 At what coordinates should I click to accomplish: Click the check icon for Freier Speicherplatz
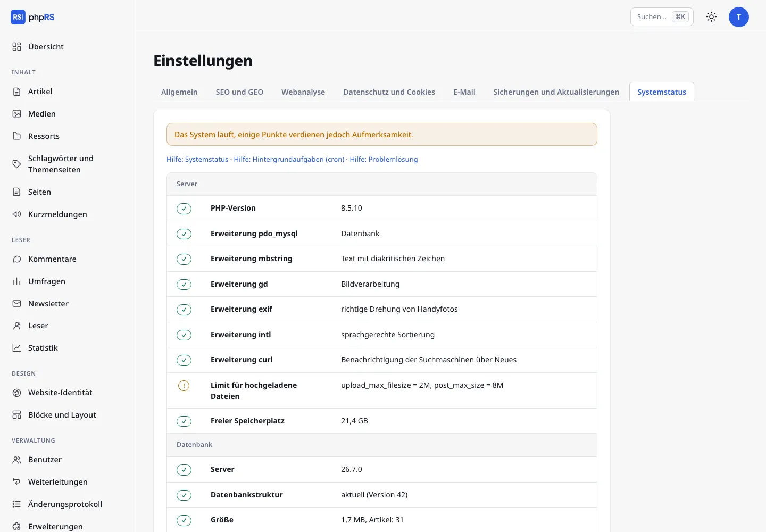184,421
